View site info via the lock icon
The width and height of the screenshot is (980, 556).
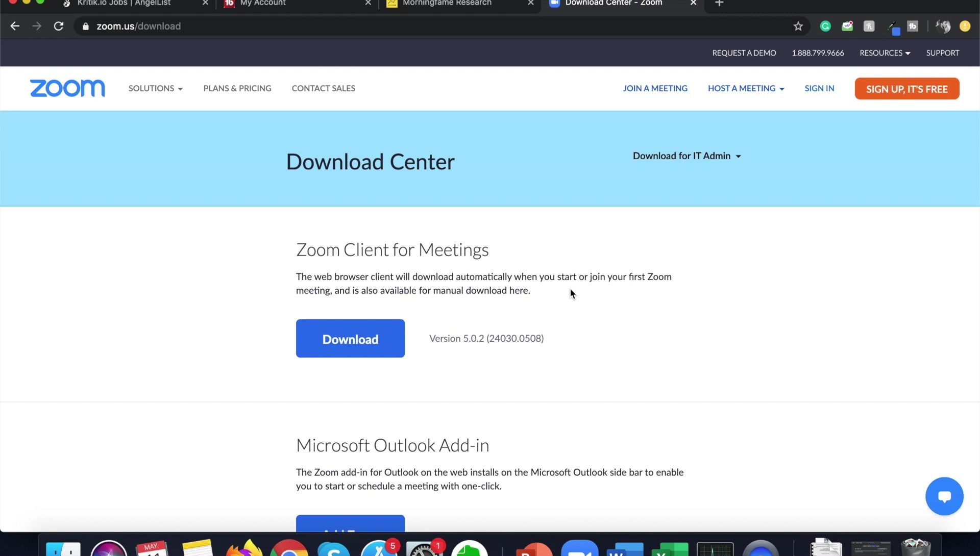click(x=86, y=26)
